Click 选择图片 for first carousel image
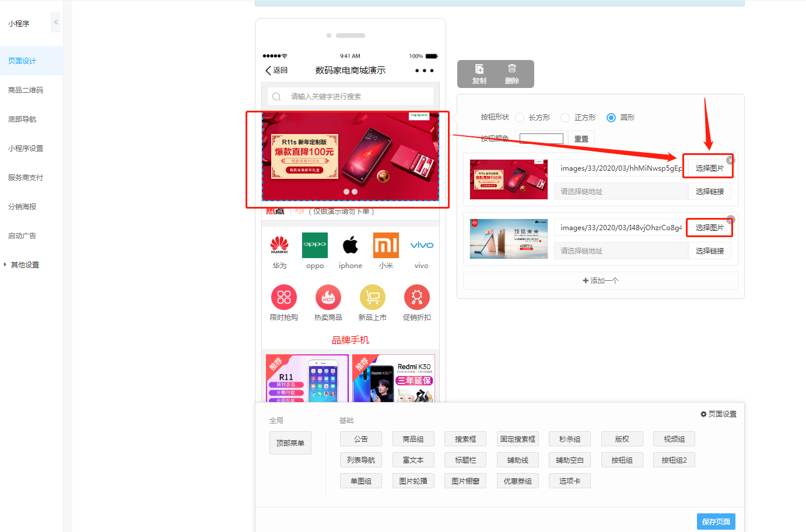The width and height of the screenshot is (806, 532). (x=710, y=168)
